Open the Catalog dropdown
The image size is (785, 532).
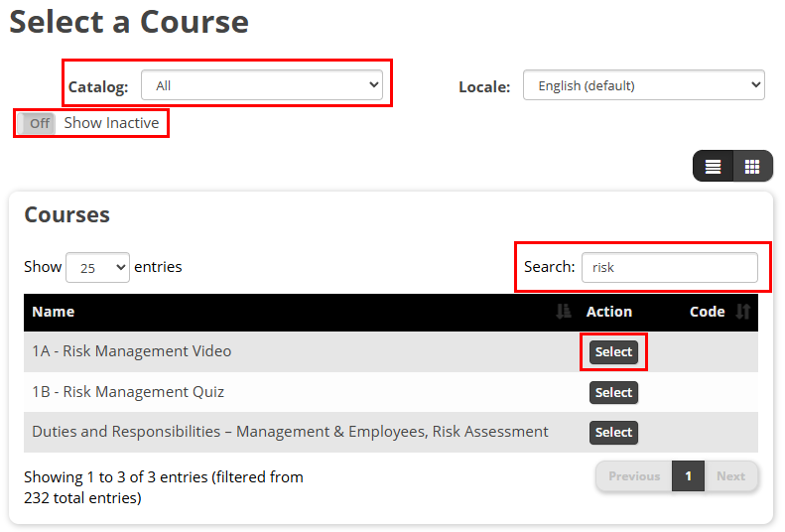point(262,85)
